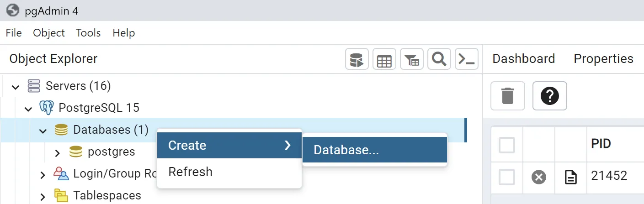
Task: Select Database... from the Create submenu
Action: tap(374, 150)
